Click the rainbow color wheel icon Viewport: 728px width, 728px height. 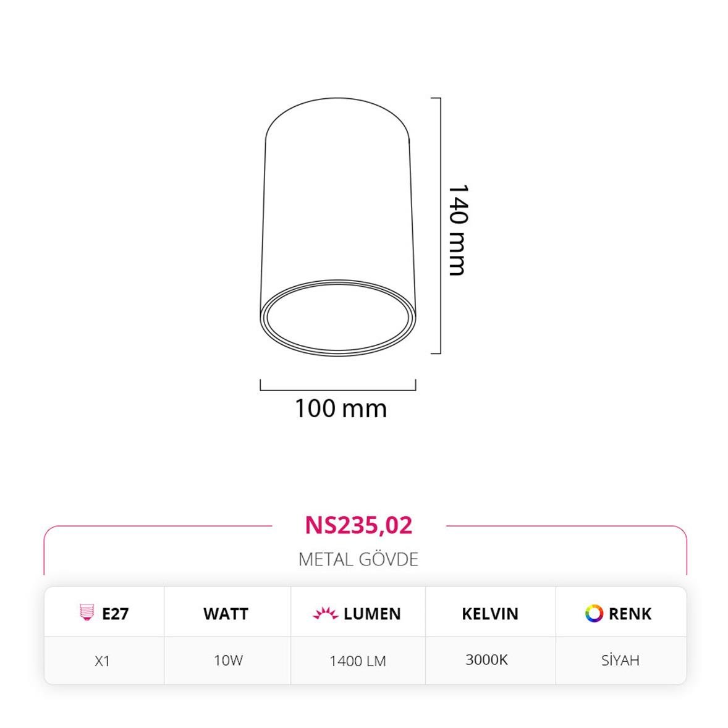point(594,613)
